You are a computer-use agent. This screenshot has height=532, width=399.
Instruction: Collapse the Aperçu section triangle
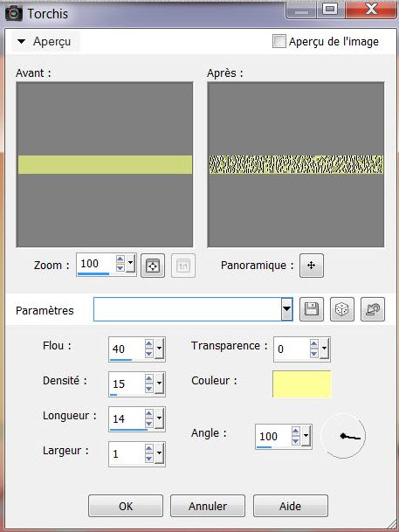(x=21, y=41)
